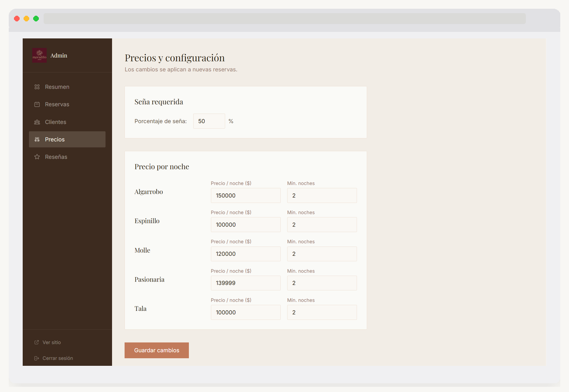Open the Clientes section
The width and height of the screenshot is (569, 392).
coord(67,122)
